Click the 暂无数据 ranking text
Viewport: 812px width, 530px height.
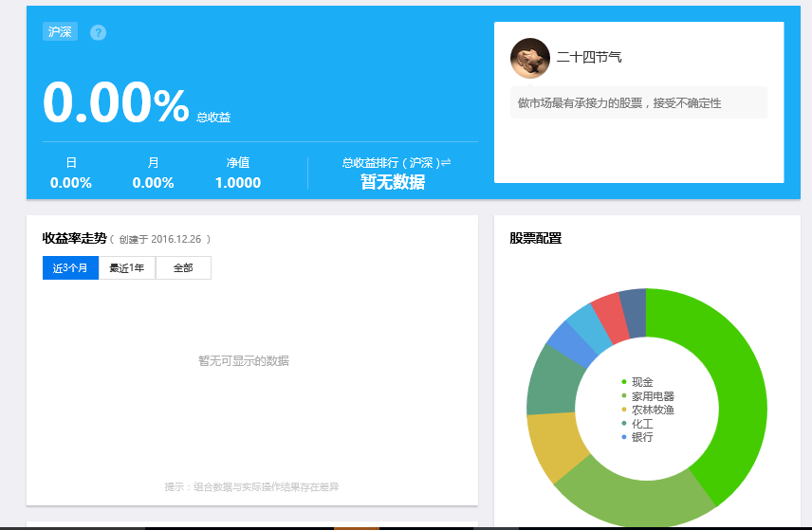[393, 182]
